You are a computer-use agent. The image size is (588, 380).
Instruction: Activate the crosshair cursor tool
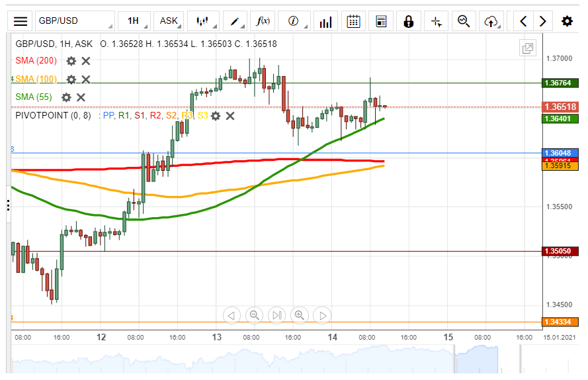pyautogui.click(x=437, y=21)
